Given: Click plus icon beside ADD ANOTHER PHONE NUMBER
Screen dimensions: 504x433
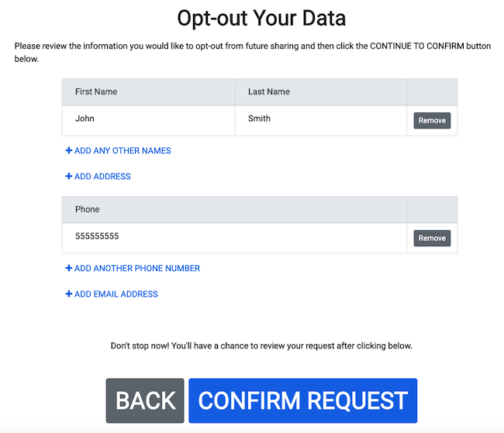Looking at the screenshot, I should [69, 268].
